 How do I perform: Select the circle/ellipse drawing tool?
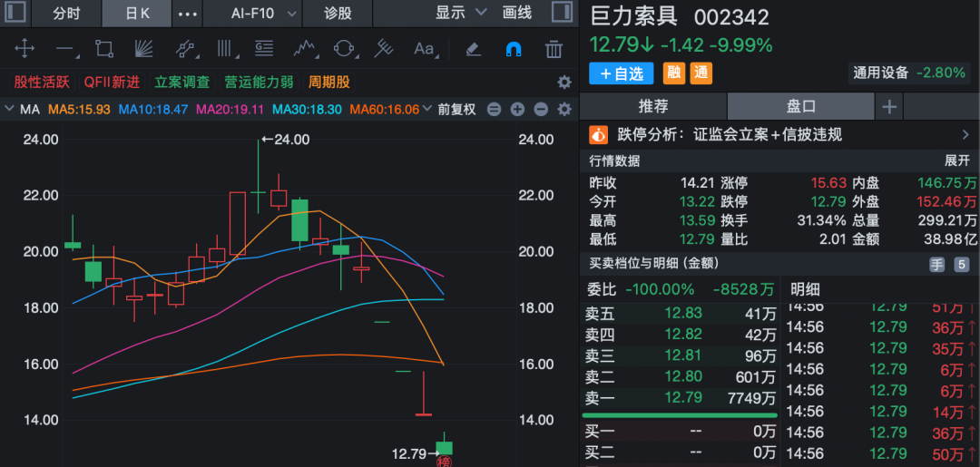[344, 48]
